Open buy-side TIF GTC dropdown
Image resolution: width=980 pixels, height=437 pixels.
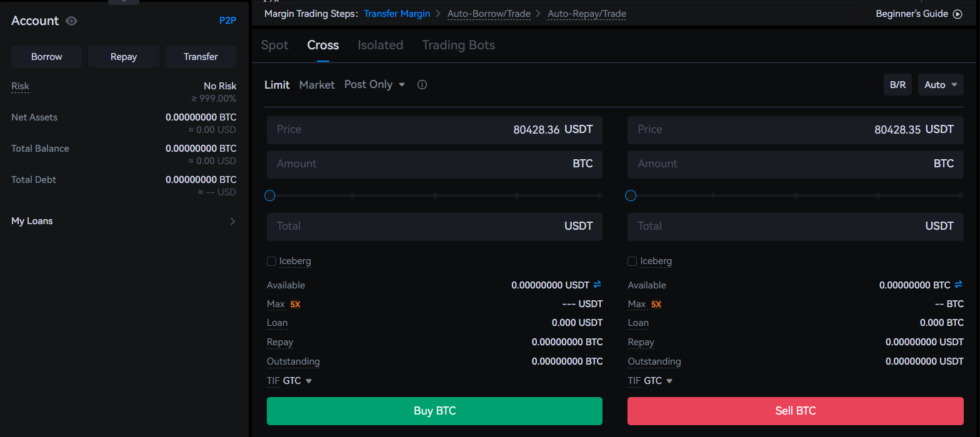click(297, 381)
